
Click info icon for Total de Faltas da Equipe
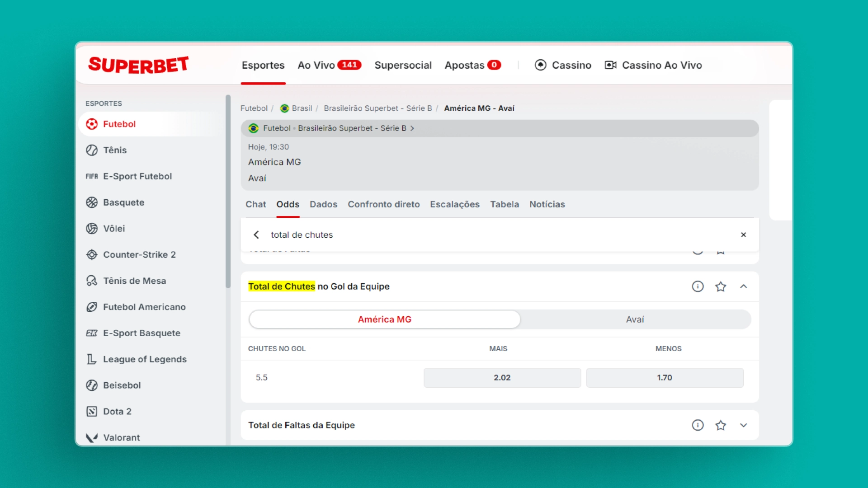(x=698, y=425)
